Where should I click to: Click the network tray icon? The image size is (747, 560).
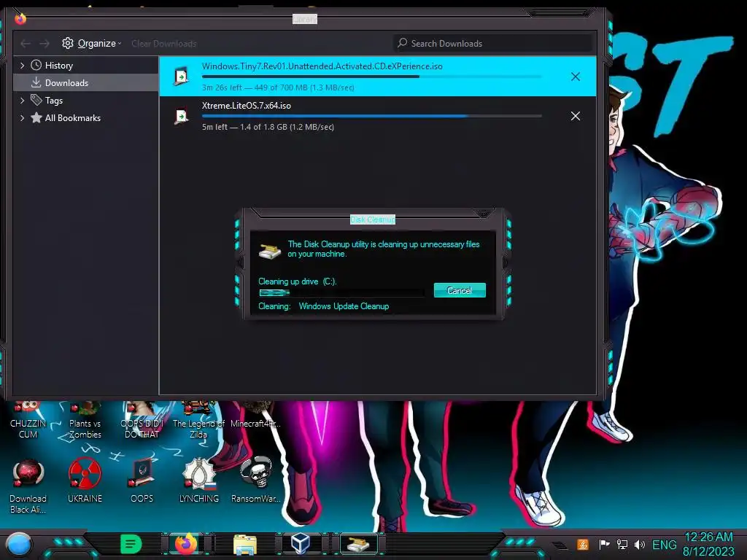coord(622,544)
